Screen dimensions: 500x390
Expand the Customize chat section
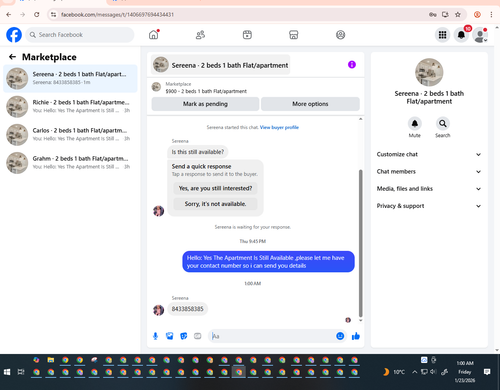(x=429, y=154)
